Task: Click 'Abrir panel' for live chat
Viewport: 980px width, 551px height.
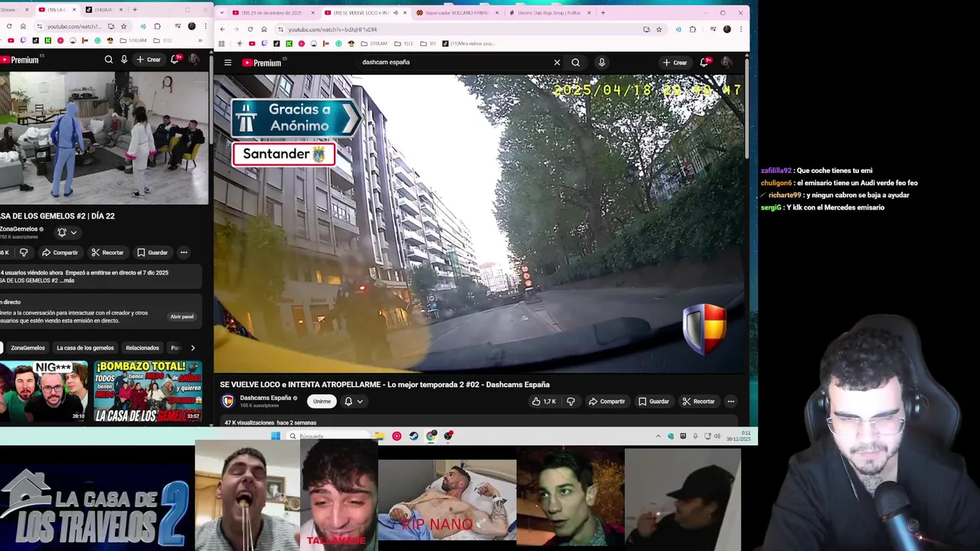Action: [x=182, y=317]
